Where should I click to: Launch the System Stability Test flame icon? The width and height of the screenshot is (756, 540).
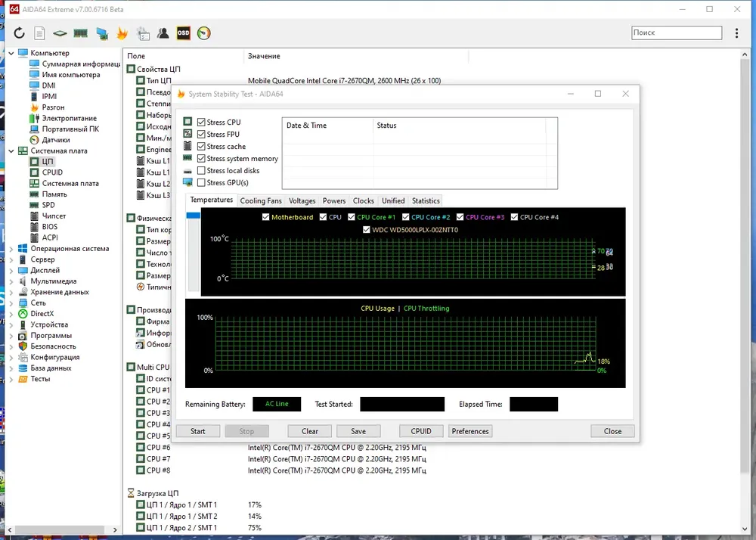coord(122,33)
